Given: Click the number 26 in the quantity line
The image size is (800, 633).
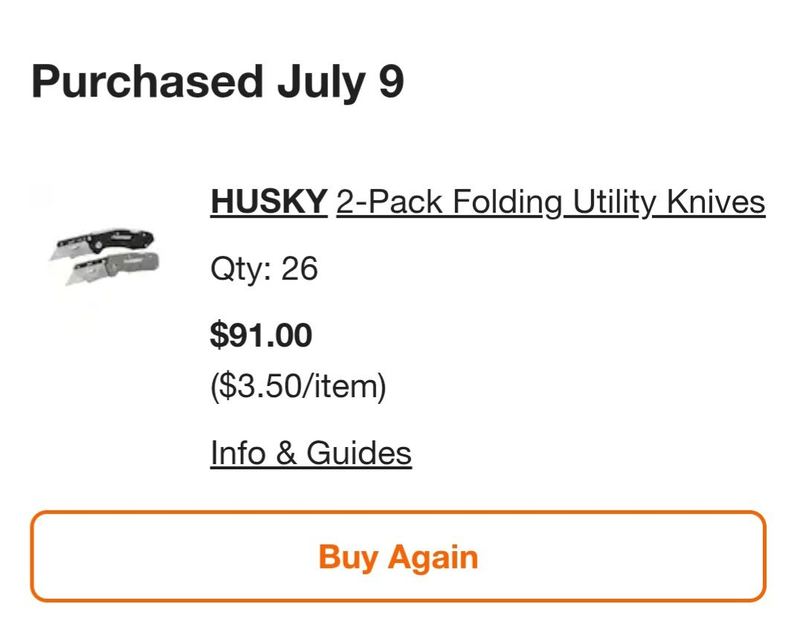Looking at the screenshot, I should coord(299,268).
